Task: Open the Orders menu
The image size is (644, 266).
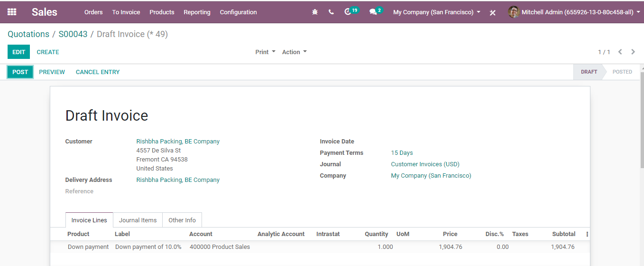Action: pos(93,12)
